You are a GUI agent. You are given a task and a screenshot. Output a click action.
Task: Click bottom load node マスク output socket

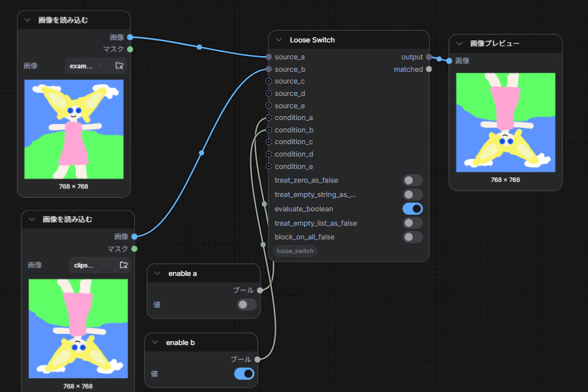pos(134,249)
